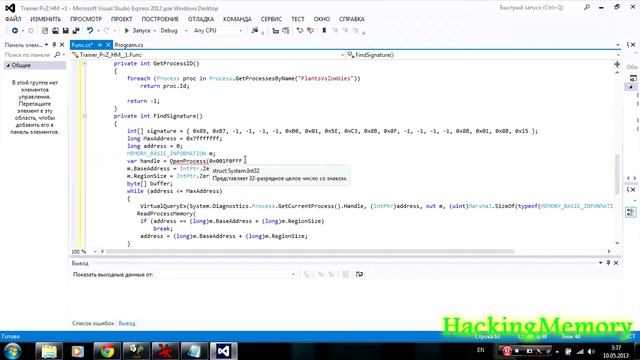Undo the last edit using the toolbar
The height and width of the screenshot is (360, 640).
click(x=90, y=31)
